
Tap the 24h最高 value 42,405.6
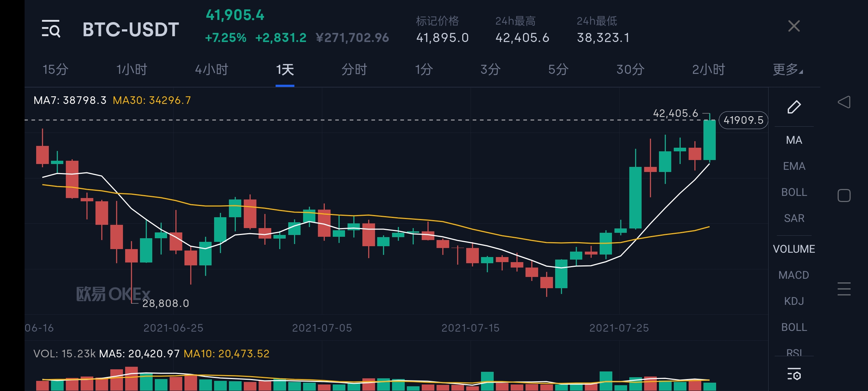522,38
